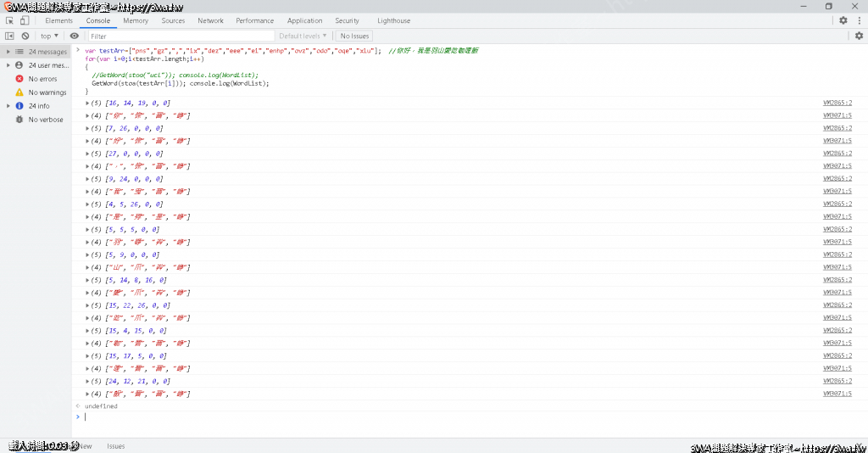Open the first VM2865:2 source link
This screenshot has height=453, width=868.
click(x=837, y=103)
